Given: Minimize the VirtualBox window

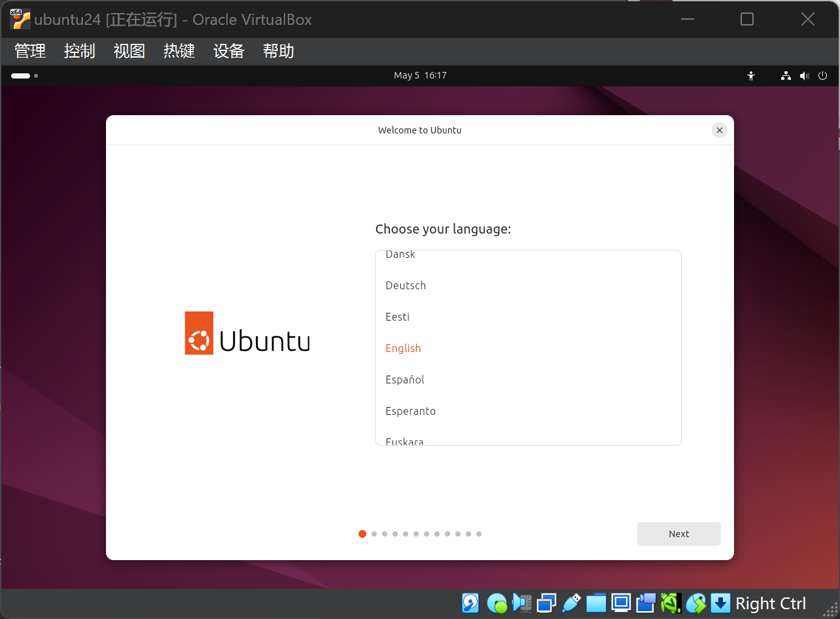Looking at the screenshot, I should 687,19.
